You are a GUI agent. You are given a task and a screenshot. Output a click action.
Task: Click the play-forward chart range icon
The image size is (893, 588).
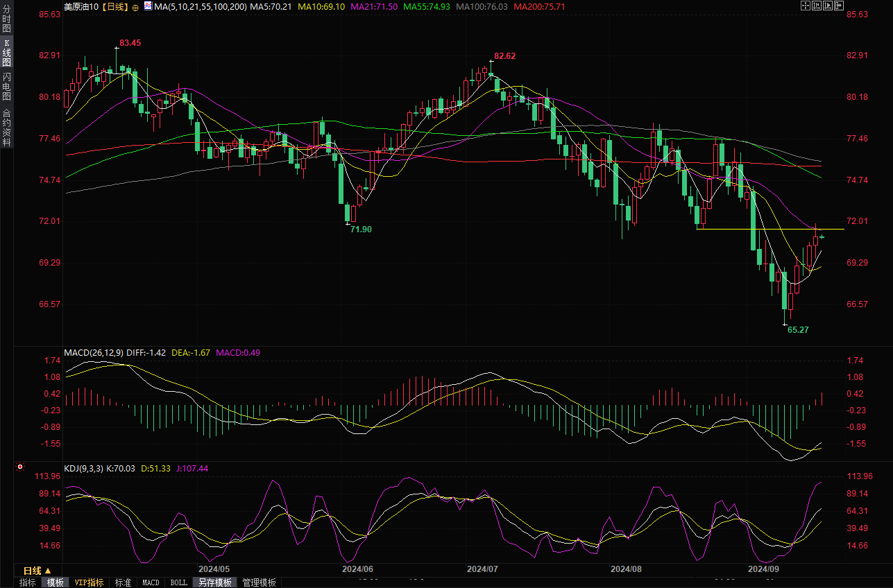tap(828, 6)
